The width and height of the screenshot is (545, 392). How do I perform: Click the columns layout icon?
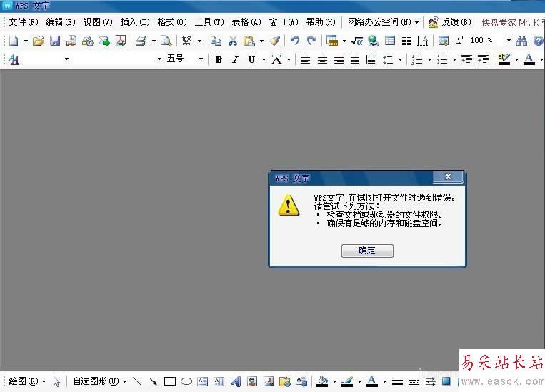406,41
